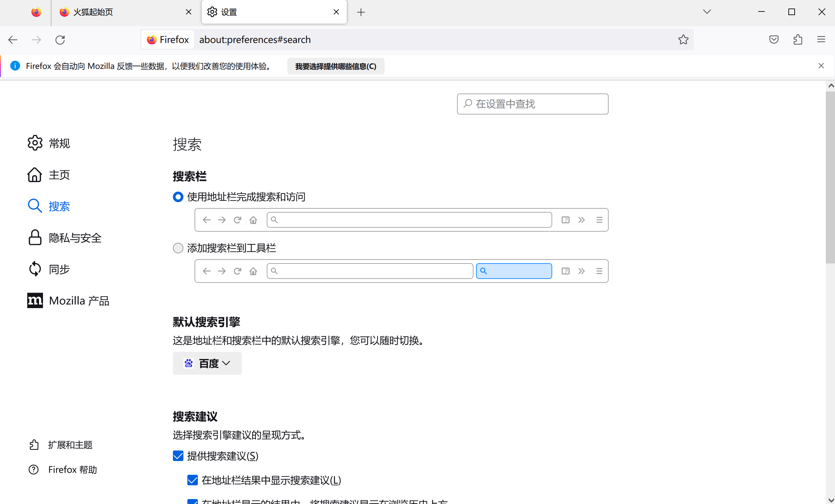Bookmark this page via the star
Viewport: 835px width, 504px height.
tap(683, 39)
